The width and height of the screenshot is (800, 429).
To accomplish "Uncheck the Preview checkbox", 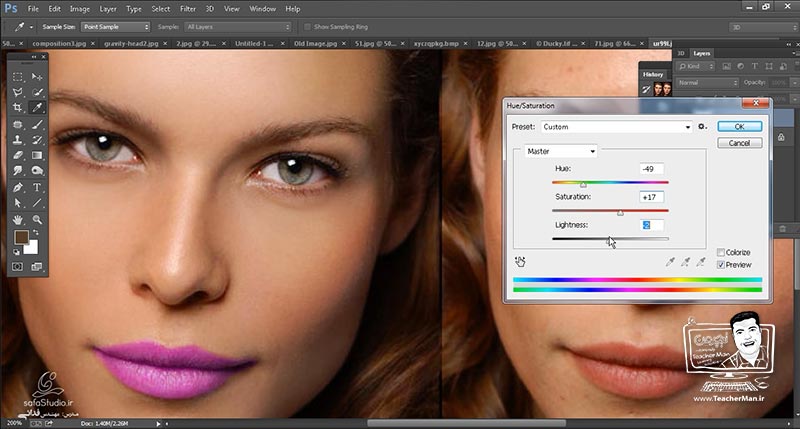I will pyautogui.click(x=721, y=265).
